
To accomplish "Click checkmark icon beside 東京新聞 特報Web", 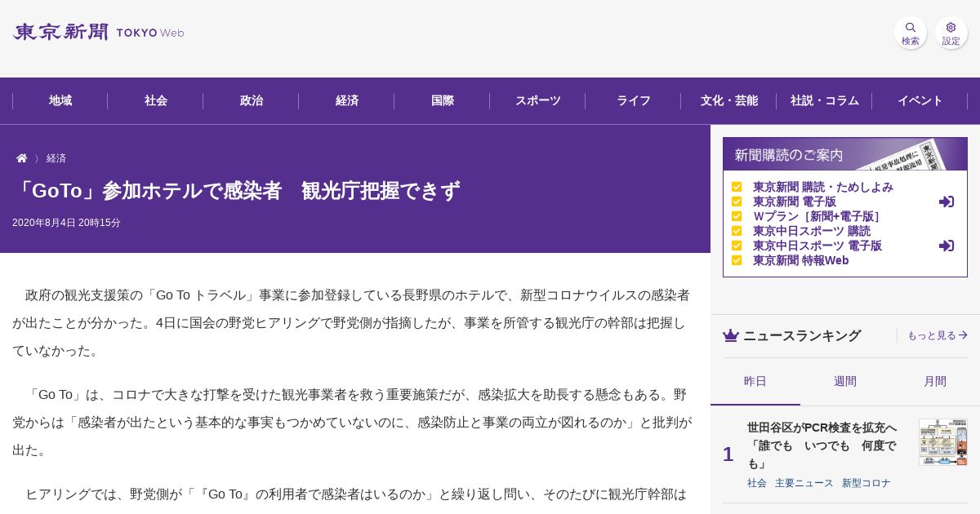I will [x=737, y=260].
